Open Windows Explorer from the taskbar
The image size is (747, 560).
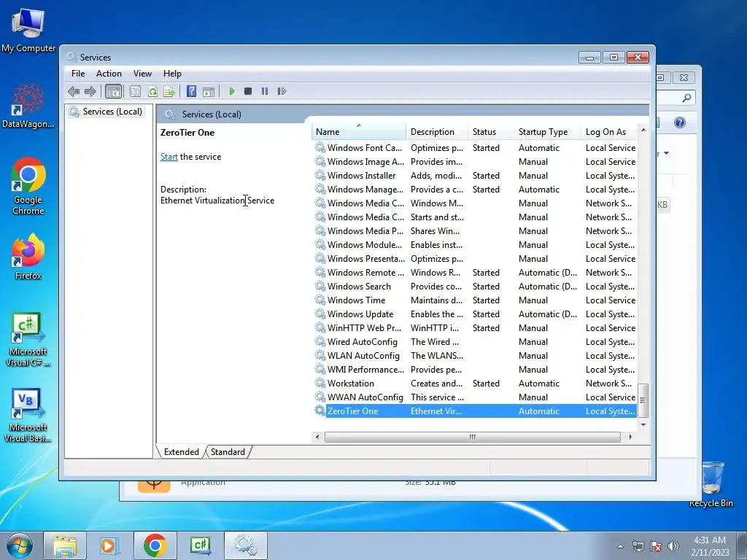point(65,546)
